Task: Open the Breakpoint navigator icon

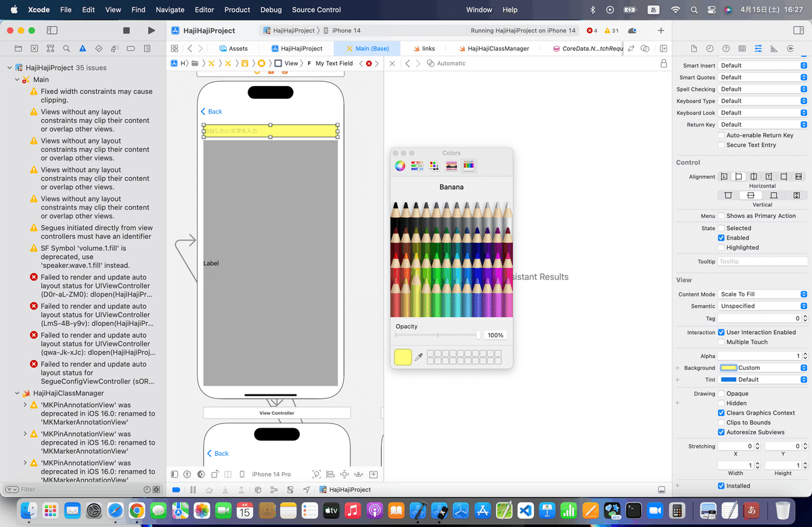Action: pyautogui.click(x=131, y=49)
